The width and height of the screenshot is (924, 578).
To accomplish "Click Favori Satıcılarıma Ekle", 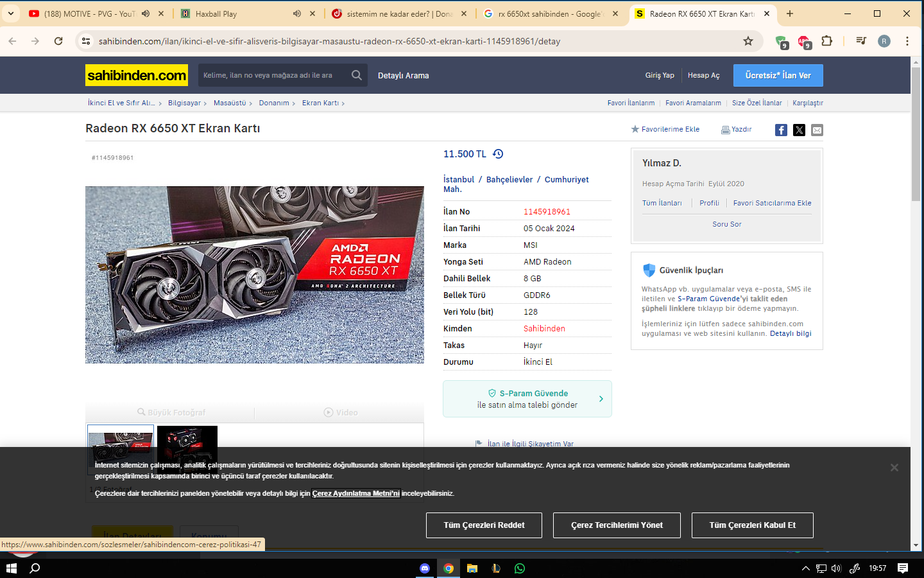I will pos(773,203).
